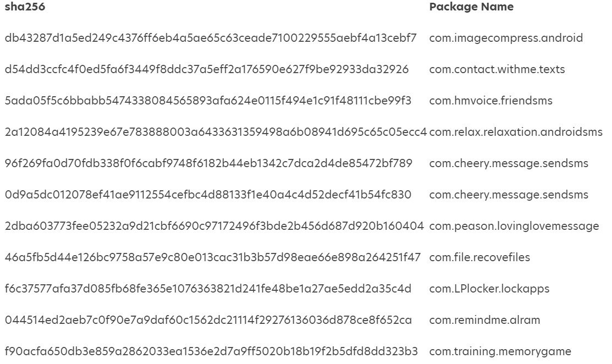
Task: Select the com.relax.relaxation.androidsms package name
Action: pyautogui.click(x=515, y=133)
